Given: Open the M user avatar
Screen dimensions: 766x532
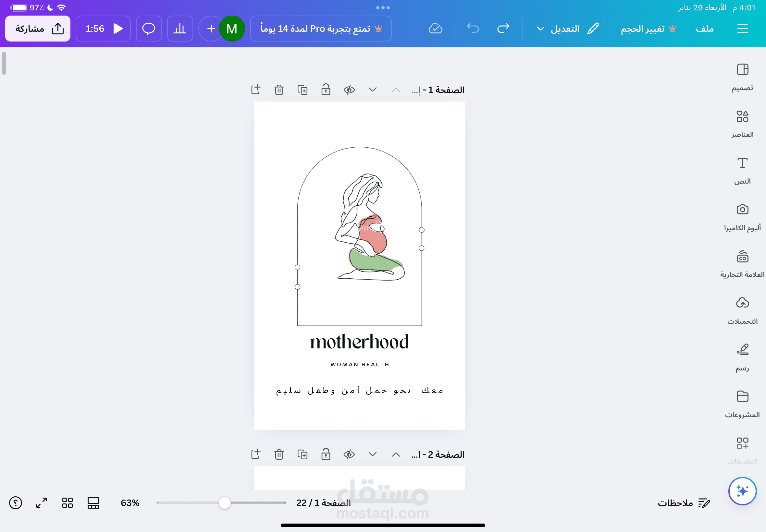Looking at the screenshot, I should (232, 28).
